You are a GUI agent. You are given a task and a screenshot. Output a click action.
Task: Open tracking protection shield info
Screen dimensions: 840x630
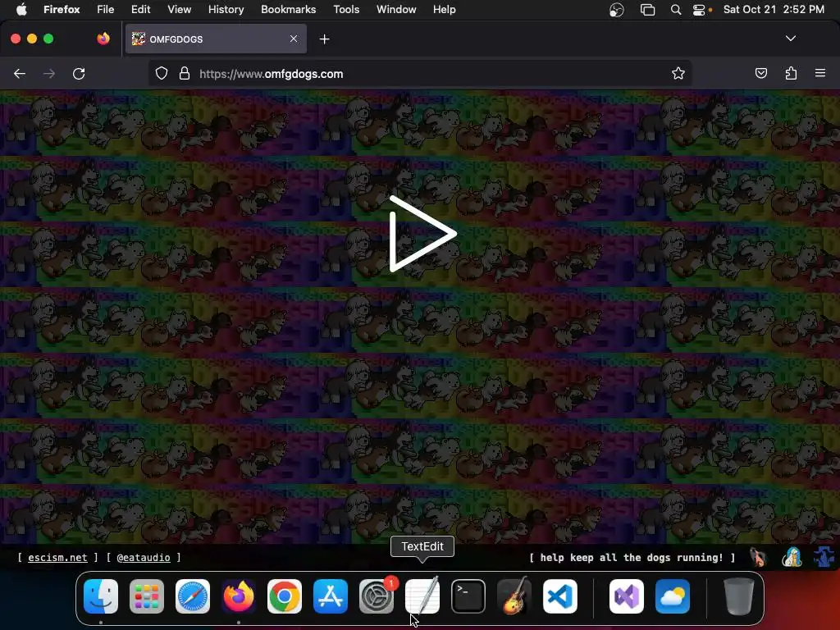tap(162, 74)
